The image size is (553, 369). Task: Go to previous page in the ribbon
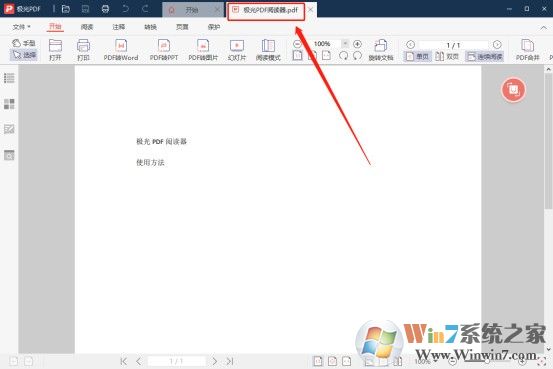(x=410, y=44)
